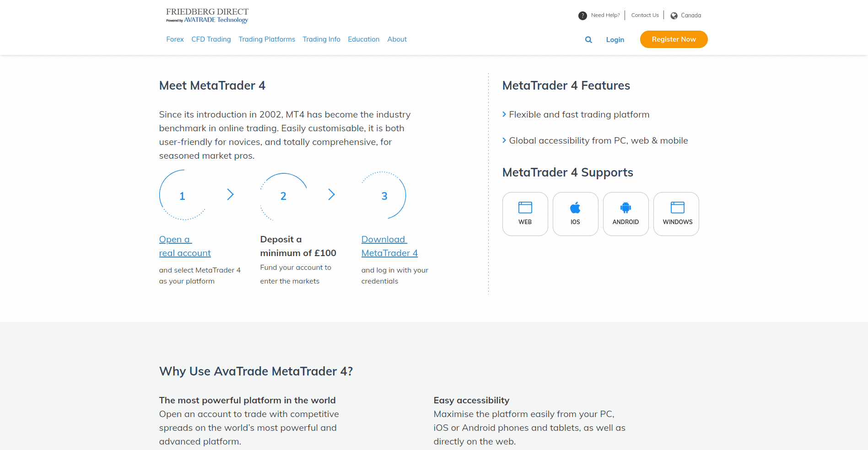Click the arrow between steps 2 and 3

332,195
